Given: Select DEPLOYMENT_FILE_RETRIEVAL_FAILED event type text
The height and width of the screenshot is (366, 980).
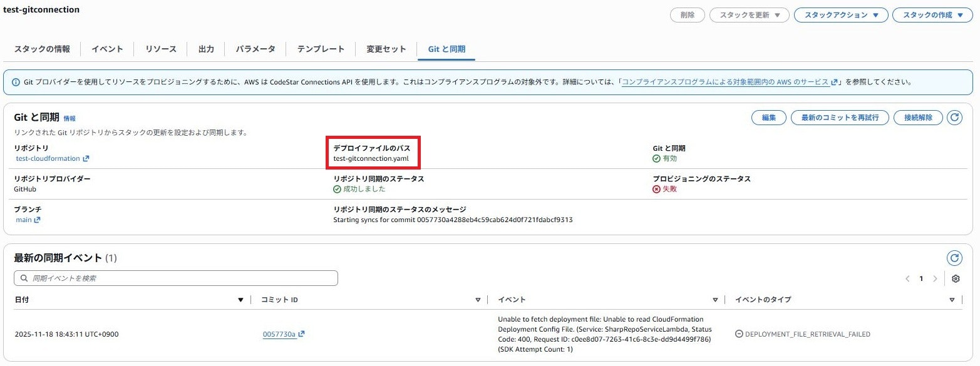Looking at the screenshot, I should (807, 334).
